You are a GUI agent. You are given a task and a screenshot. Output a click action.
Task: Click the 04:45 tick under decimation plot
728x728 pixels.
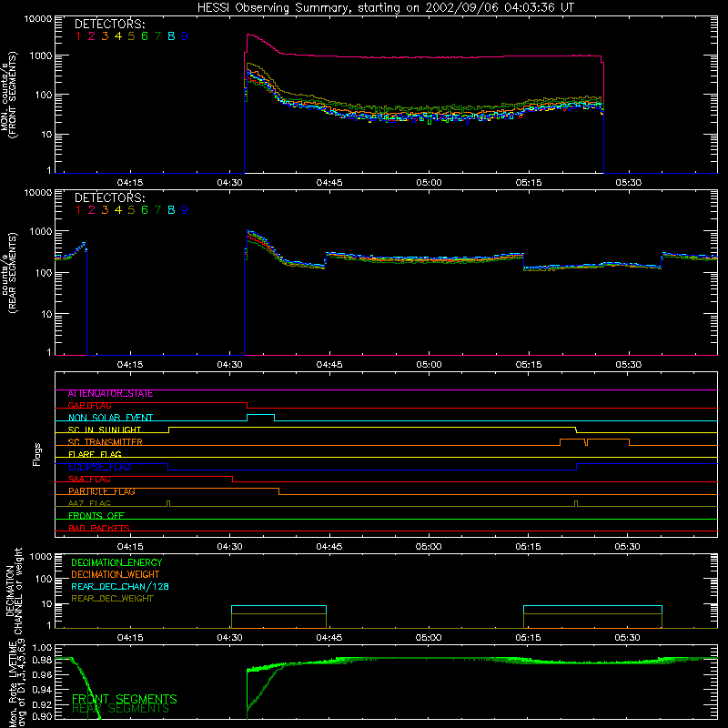(329, 638)
